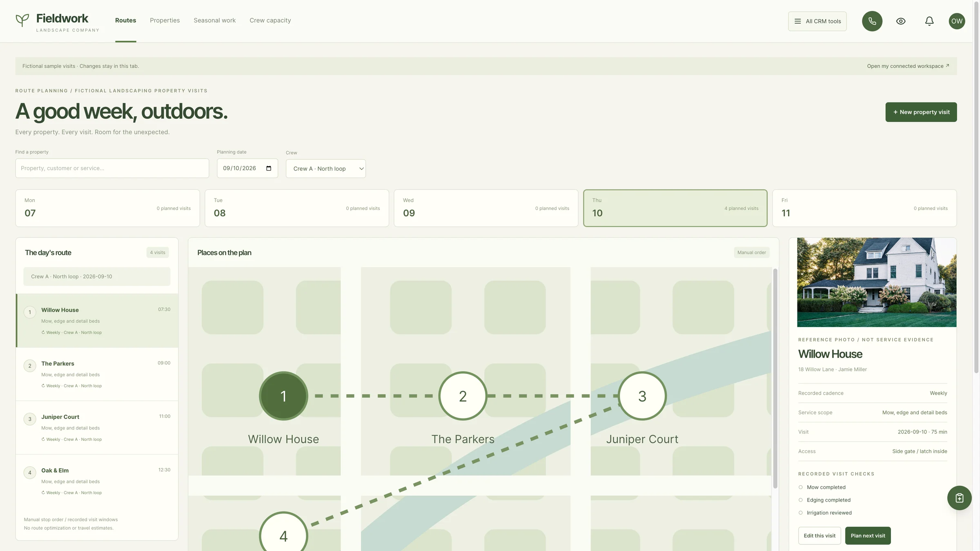Select map stop marker 2 The Parkers
The image size is (980, 551).
pyautogui.click(x=463, y=396)
